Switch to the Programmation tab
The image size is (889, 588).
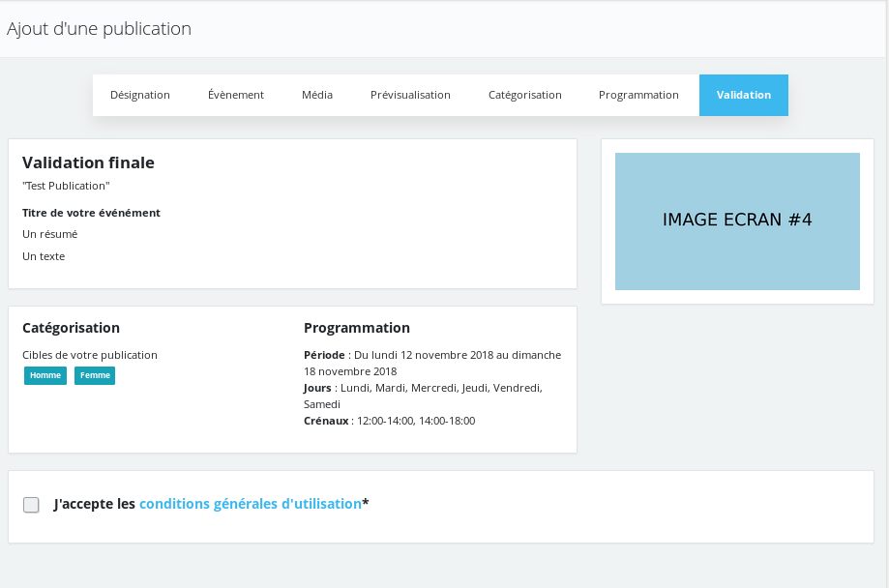[x=638, y=95]
